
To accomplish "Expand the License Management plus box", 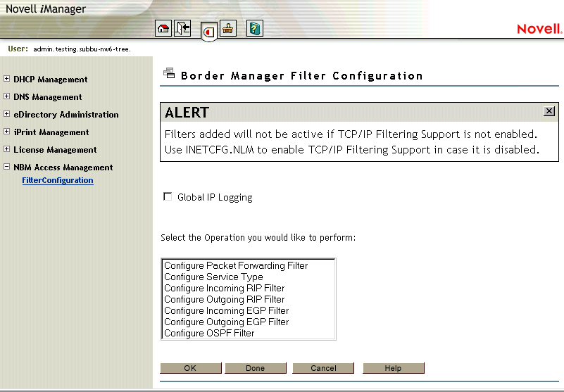I will pyautogui.click(x=6, y=149).
